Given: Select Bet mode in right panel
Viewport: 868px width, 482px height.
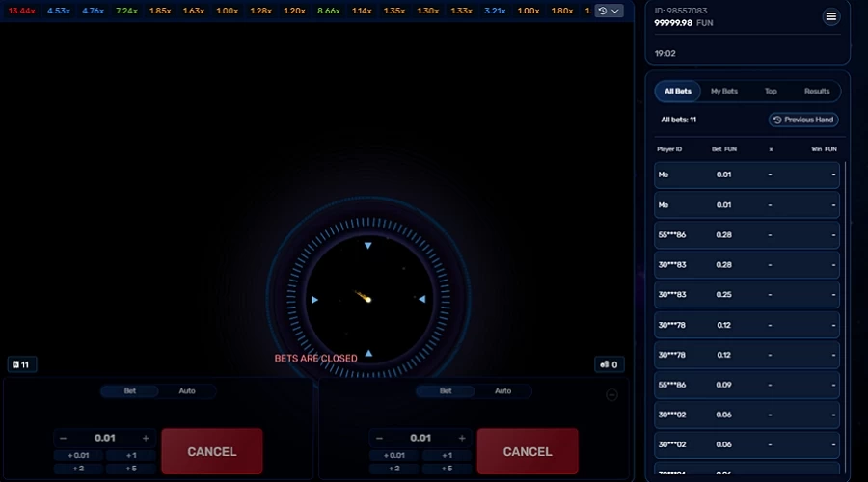Looking at the screenshot, I should point(446,391).
